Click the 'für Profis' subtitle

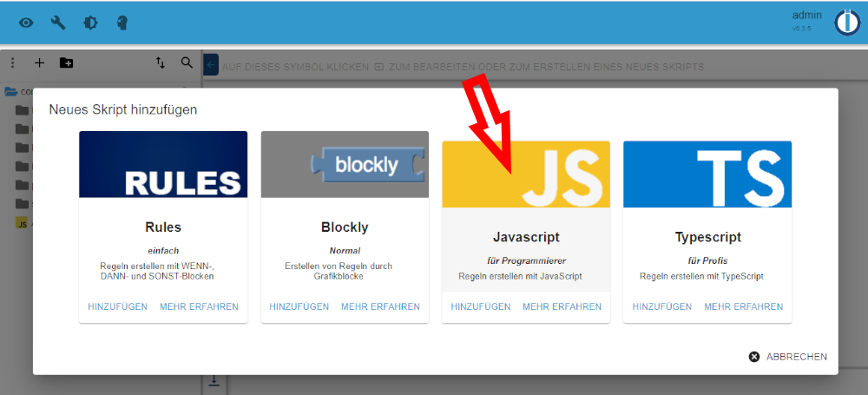pos(707,260)
